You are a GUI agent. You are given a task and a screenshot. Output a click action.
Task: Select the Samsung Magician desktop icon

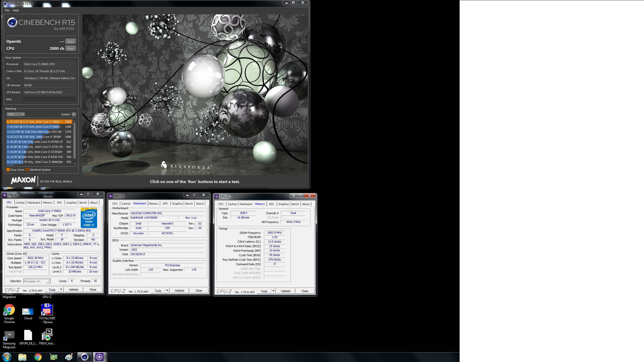[9, 339]
